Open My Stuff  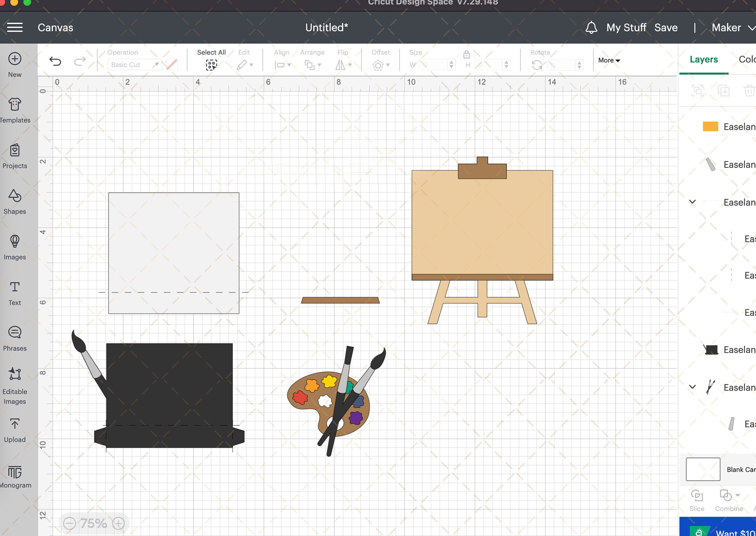[626, 27]
